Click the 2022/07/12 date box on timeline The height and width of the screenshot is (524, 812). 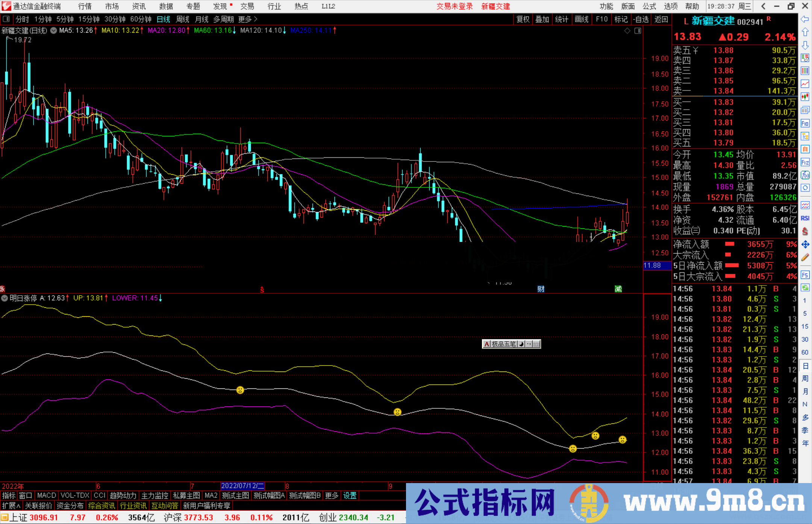pyautogui.click(x=242, y=485)
